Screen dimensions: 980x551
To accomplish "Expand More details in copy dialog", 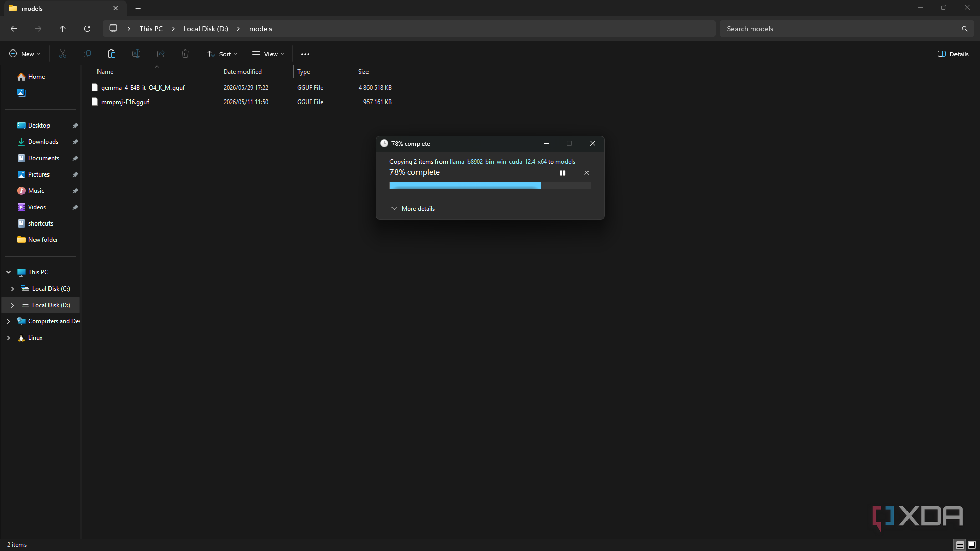I will [413, 209].
